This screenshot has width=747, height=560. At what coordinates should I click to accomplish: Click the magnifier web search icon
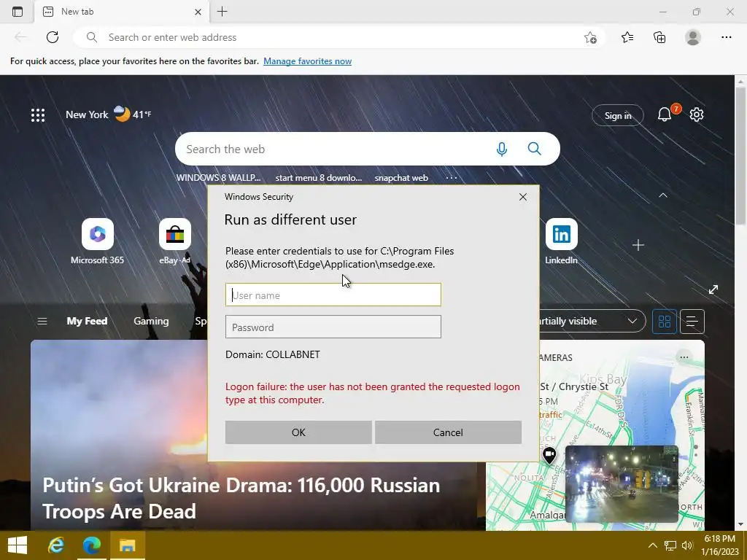click(535, 149)
